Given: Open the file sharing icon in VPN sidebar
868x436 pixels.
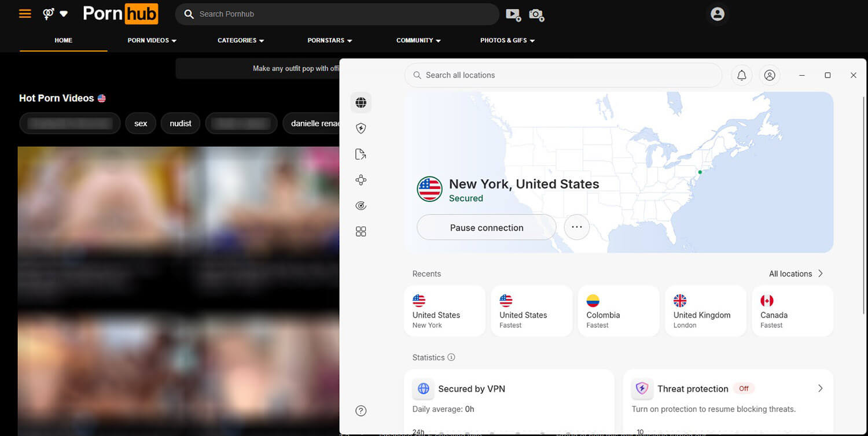Looking at the screenshot, I should 361,154.
